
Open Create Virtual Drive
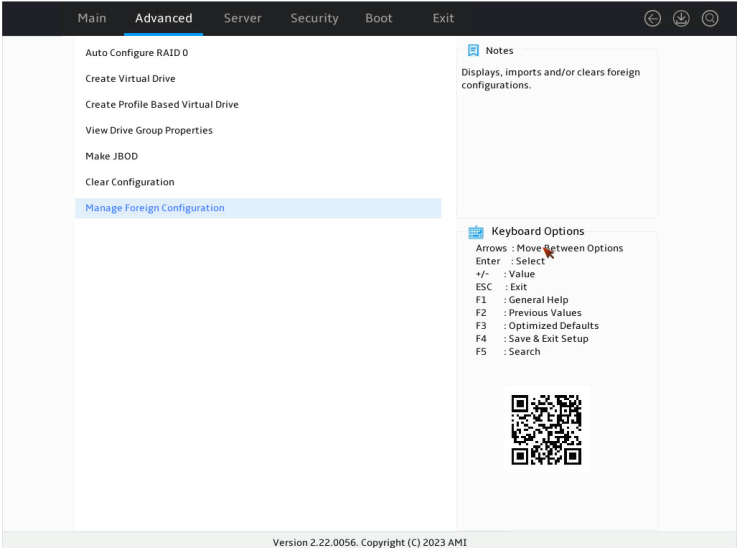click(258, 78)
